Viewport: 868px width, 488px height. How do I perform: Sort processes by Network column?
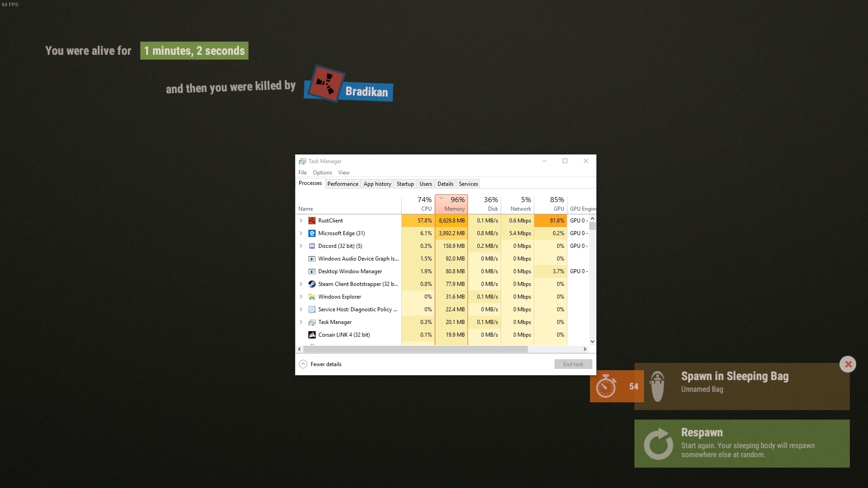(517, 204)
